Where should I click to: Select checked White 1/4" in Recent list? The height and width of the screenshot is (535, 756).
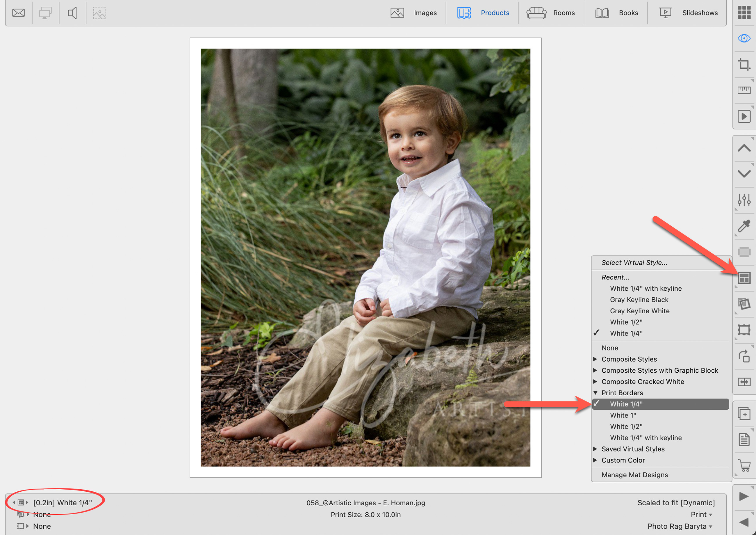coord(626,333)
